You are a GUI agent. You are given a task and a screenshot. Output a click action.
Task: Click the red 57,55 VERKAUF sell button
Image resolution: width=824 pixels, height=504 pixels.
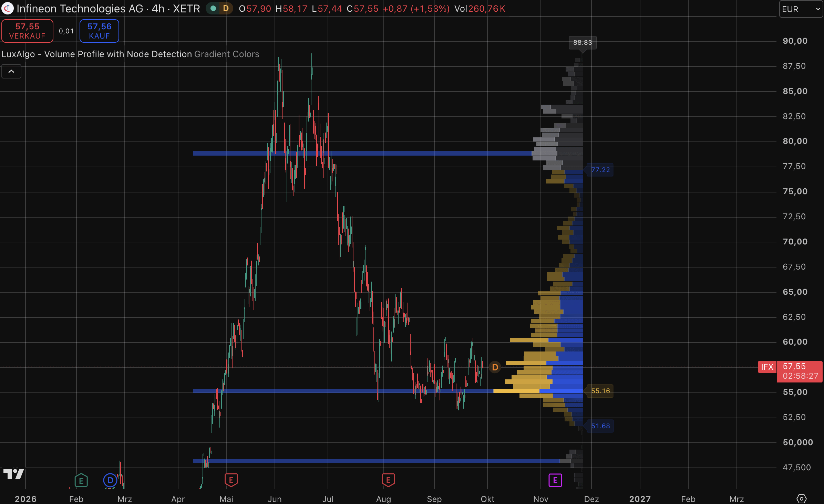click(28, 31)
